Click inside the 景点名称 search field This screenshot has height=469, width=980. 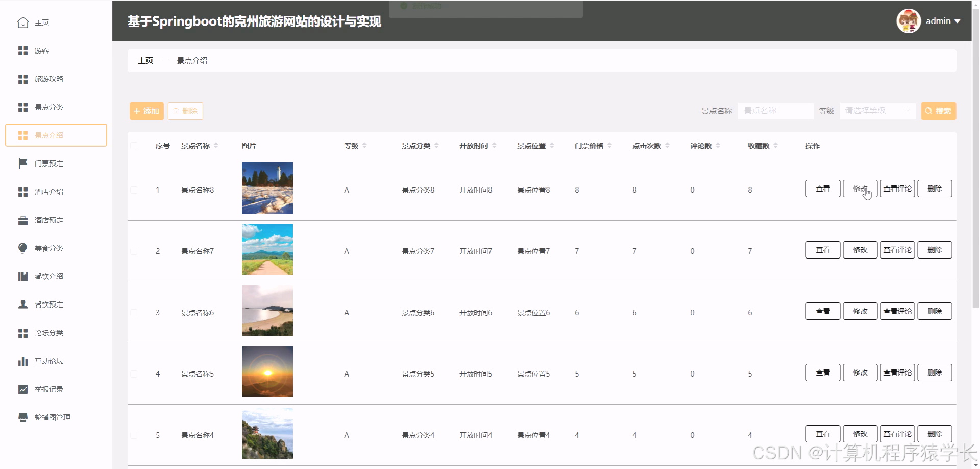(775, 110)
